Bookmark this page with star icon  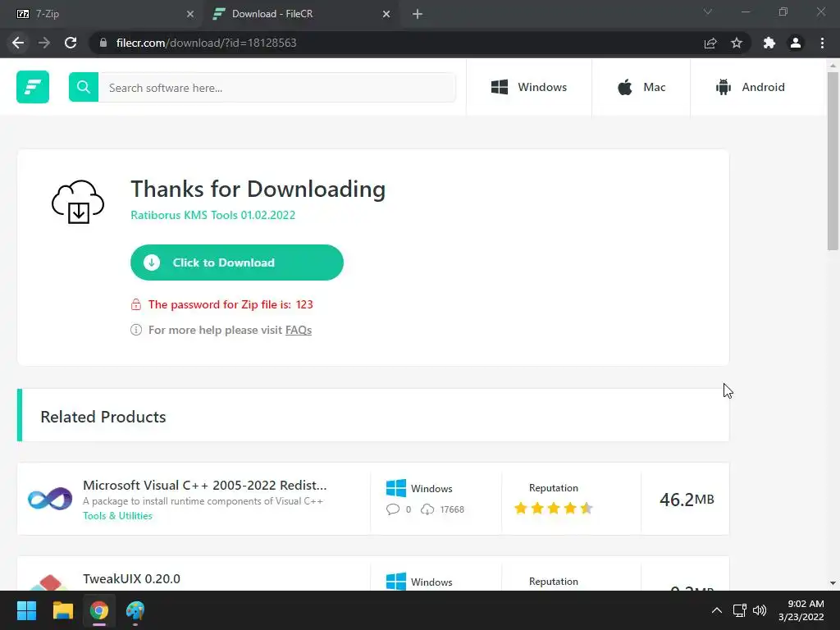737,43
